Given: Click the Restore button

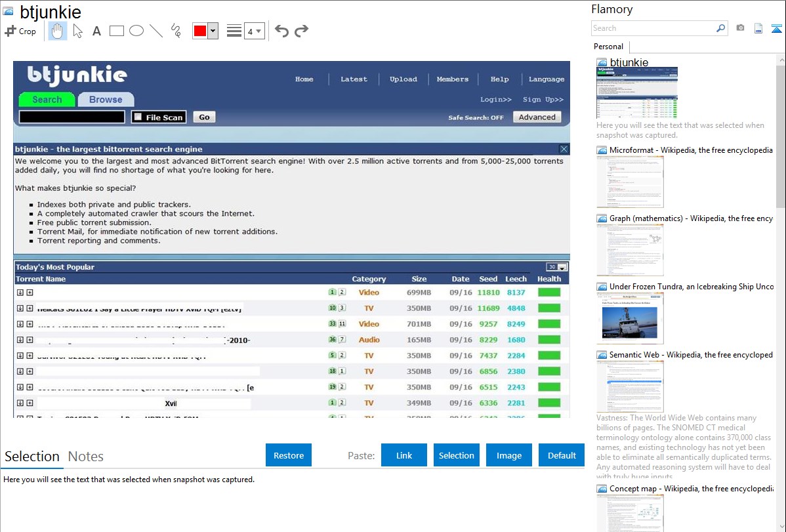Looking at the screenshot, I should coord(289,455).
